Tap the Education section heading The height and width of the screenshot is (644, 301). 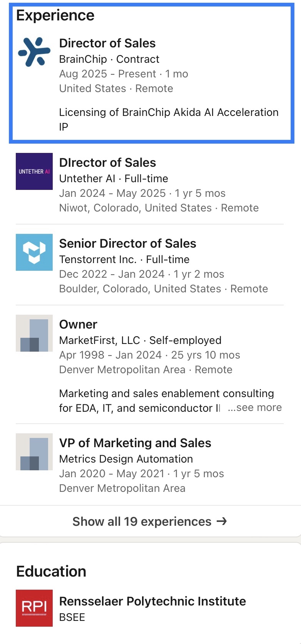click(51, 571)
